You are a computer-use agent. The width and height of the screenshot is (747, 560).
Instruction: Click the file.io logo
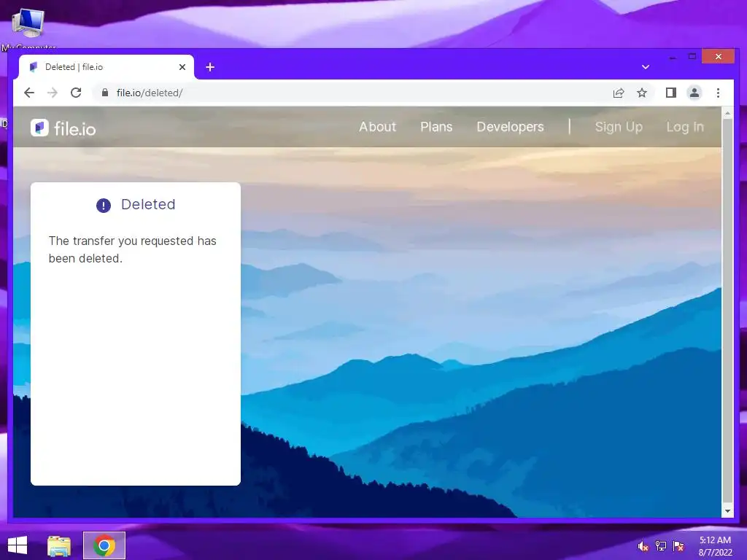(63, 128)
